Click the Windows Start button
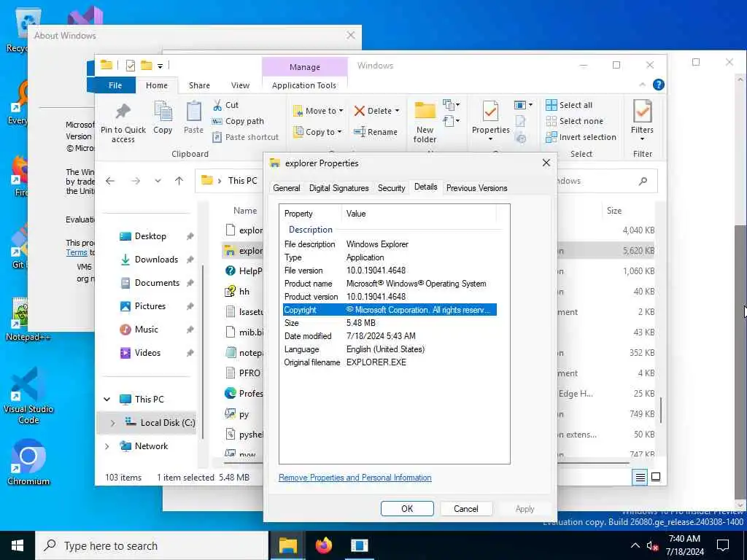 pyautogui.click(x=18, y=545)
